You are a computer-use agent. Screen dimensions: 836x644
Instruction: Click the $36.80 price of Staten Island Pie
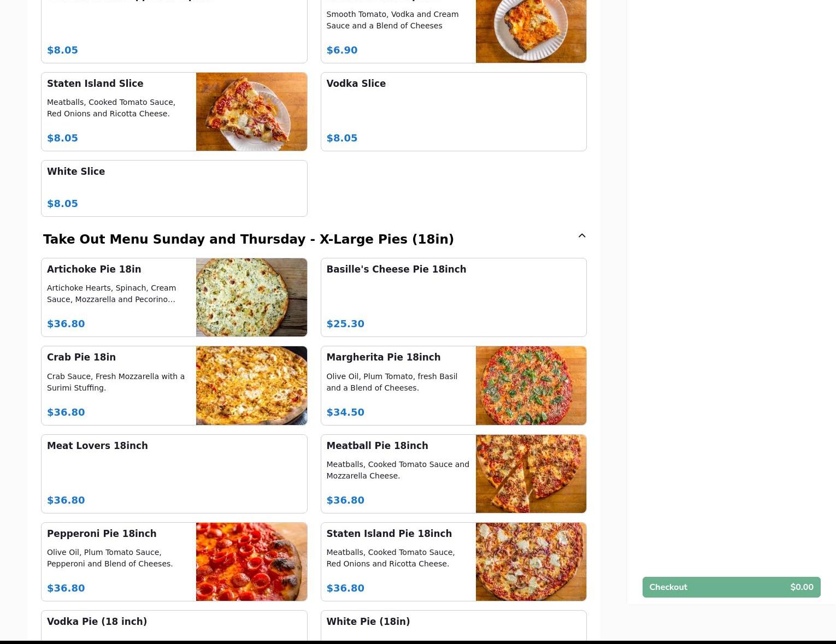click(345, 588)
